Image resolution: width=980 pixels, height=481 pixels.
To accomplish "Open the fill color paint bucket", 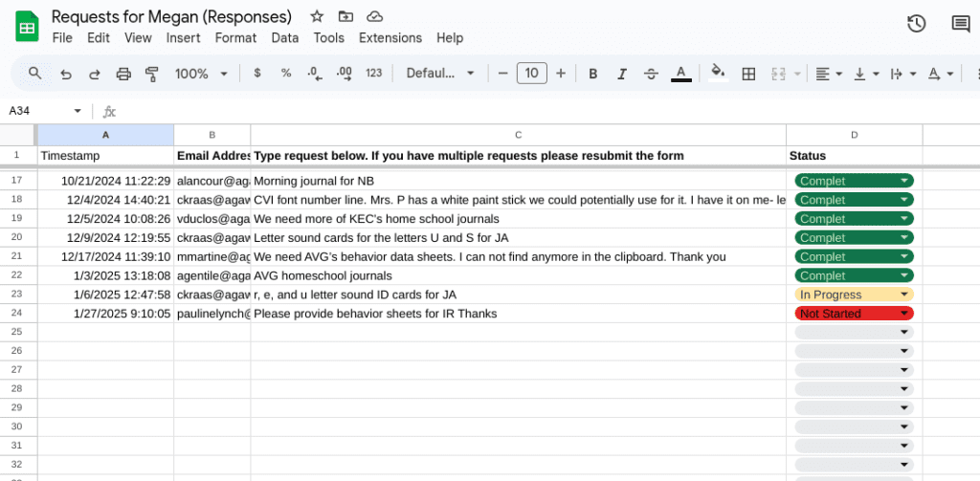I will pos(718,74).
